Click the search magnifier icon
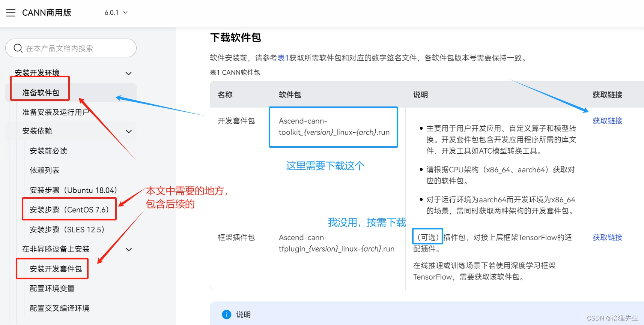The height and width of the screenshot is (325, 644). pos(18,48)
